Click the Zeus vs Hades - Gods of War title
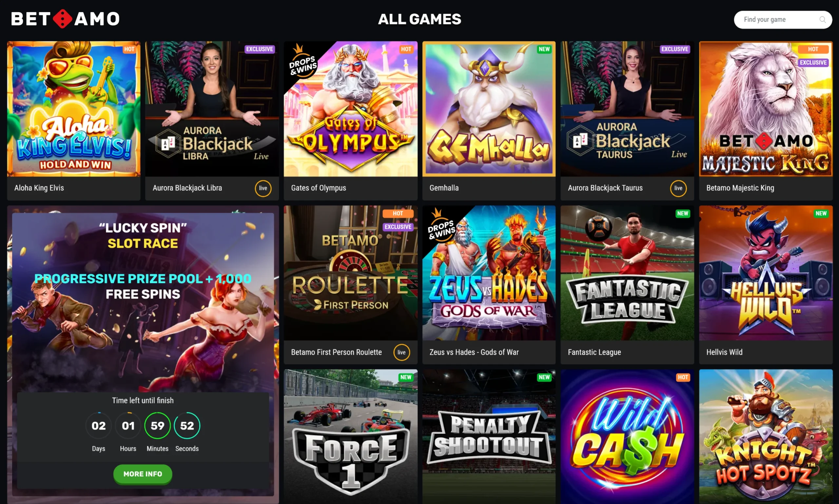Image resolution: width=839 pixels, height=504 pixels. tap(474, 352)
